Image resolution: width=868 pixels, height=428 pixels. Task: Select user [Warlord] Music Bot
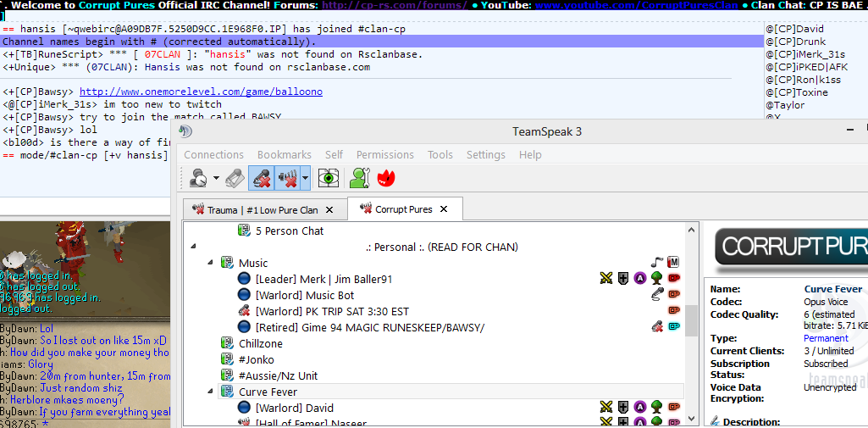pyautogui.click(x=305, y=295)
